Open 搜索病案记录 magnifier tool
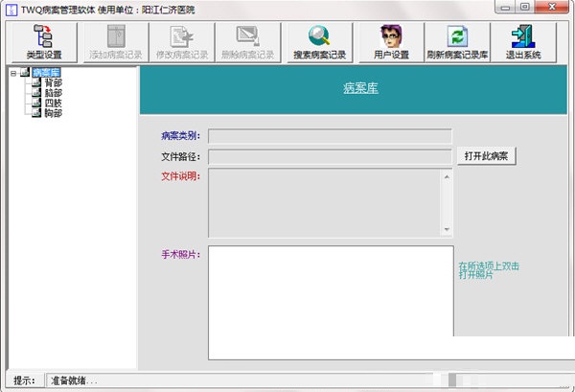 tap(319, 42)
